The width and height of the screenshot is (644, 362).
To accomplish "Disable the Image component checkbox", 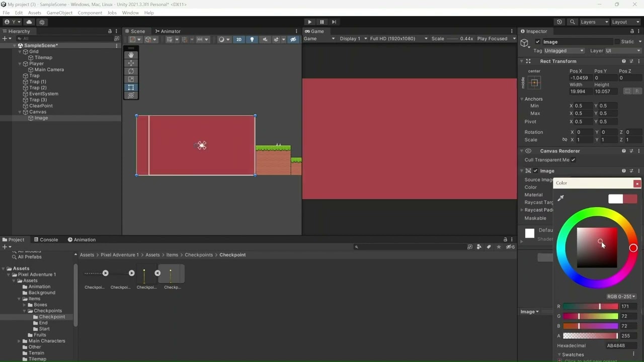I will tap(535, 171).
